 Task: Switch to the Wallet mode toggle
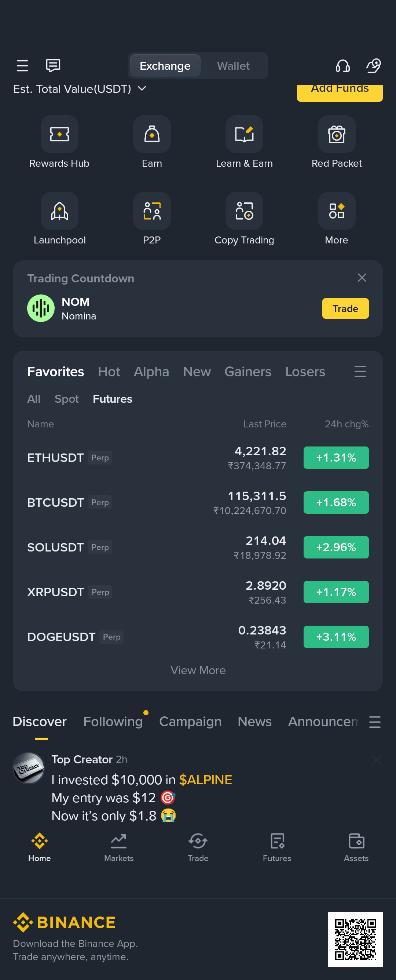[x=233, y=66]
